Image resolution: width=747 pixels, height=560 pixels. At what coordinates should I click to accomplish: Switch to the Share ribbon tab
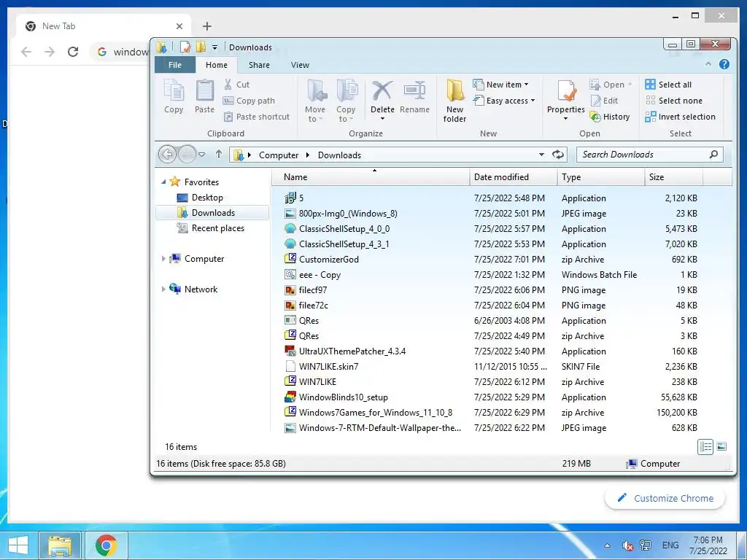[x=259, y=65]
